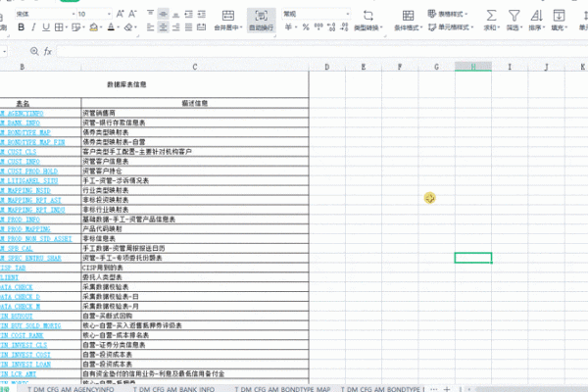Toggle vertical middle alignment
Screen dimensions: 588x392
(163, 14)
